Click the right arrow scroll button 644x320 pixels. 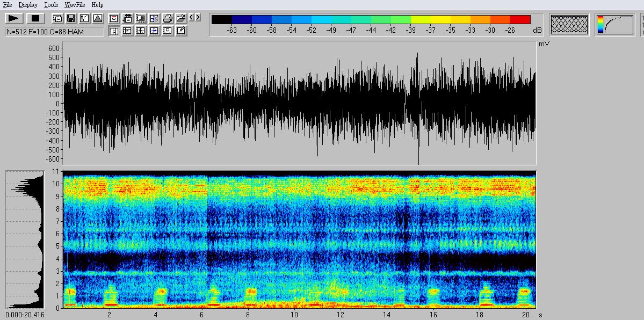pos(198,18)
